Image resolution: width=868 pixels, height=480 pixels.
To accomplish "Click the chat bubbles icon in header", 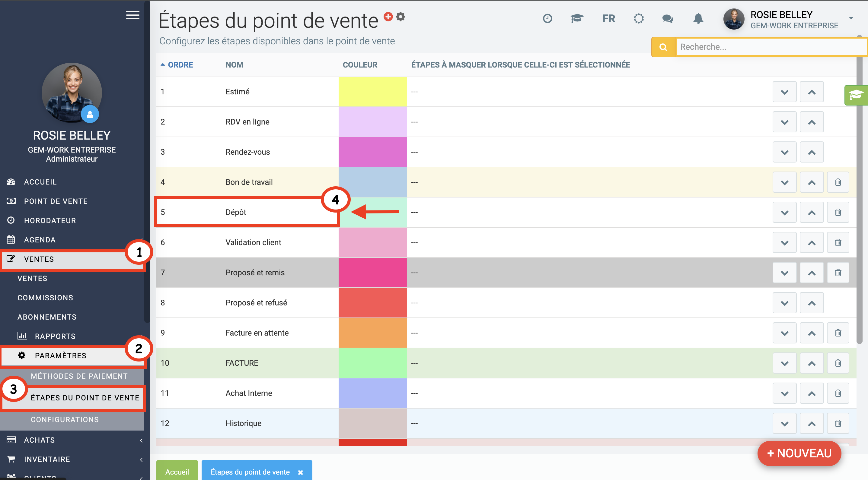I will click(667, 18).
